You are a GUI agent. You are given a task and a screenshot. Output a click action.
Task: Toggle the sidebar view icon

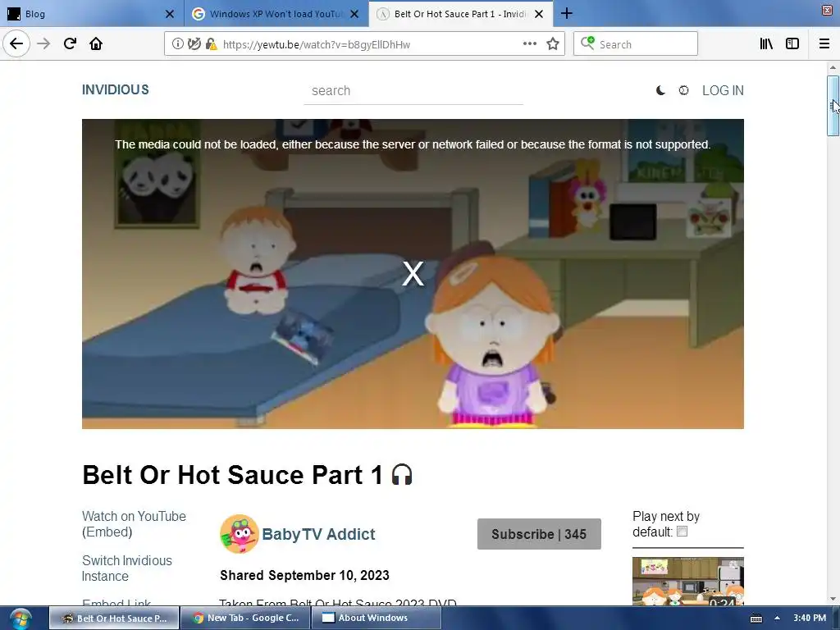click(x=792, y=44)
